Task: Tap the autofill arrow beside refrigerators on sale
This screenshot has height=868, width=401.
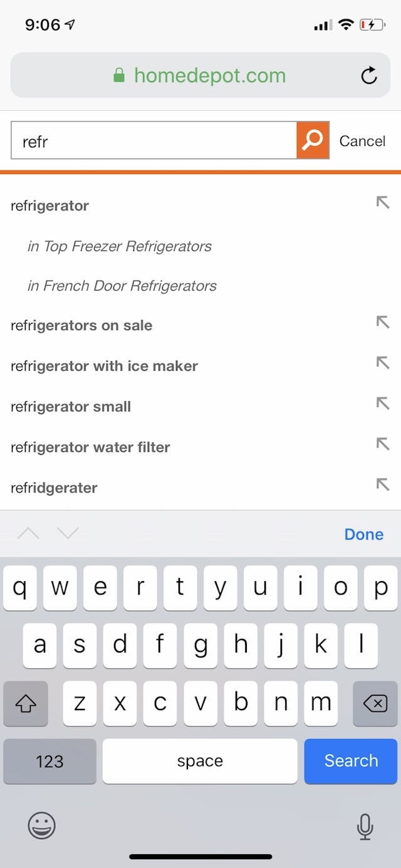Action: [x=383, y=322]
